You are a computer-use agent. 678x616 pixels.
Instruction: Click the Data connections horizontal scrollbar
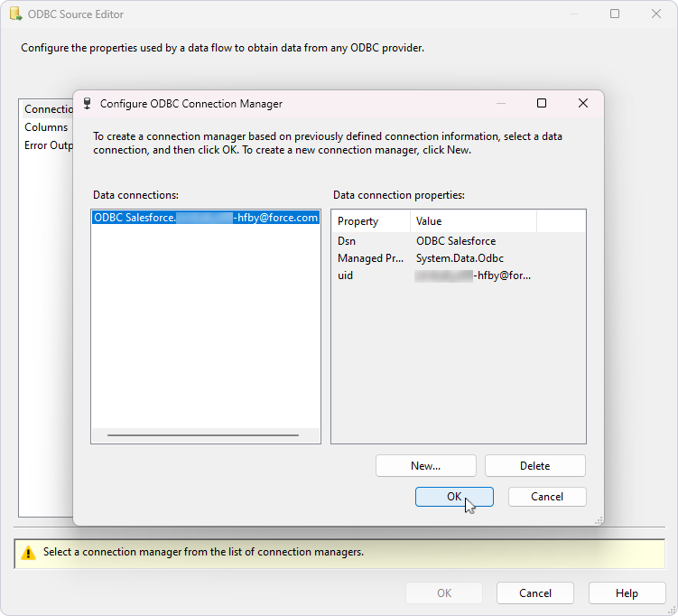[x=205, y=435]
